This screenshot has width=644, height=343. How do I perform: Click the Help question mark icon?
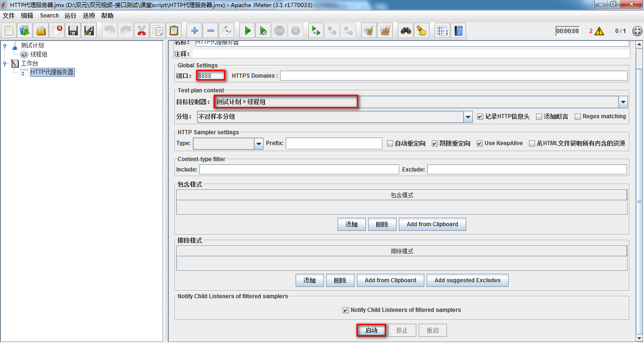[458, 31]
